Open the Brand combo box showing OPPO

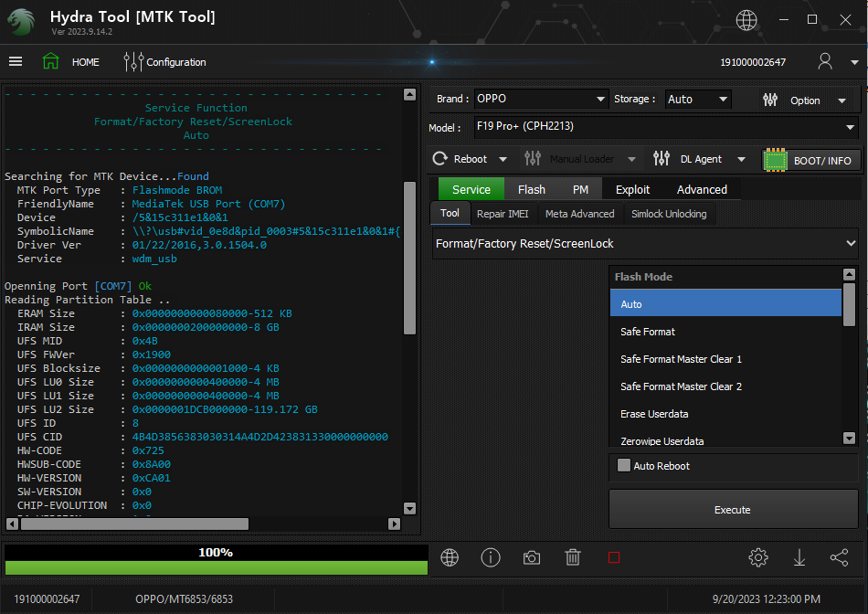(541, 99)
